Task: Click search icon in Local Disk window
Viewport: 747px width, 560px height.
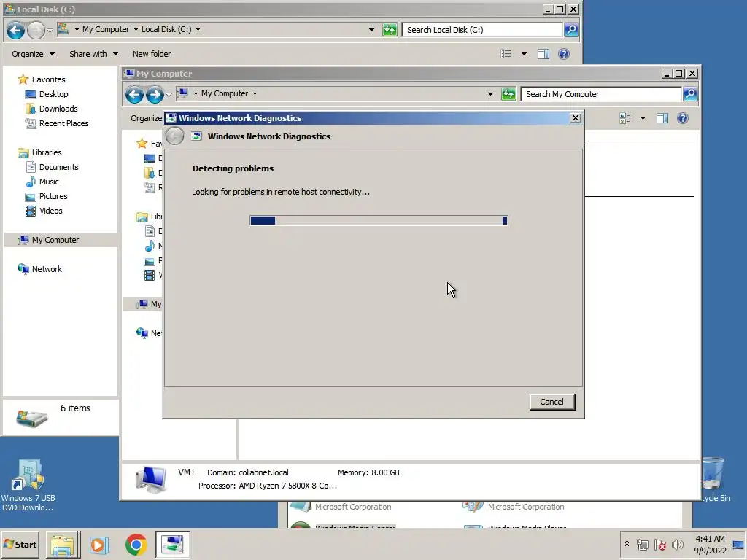Action: [570, 29]
